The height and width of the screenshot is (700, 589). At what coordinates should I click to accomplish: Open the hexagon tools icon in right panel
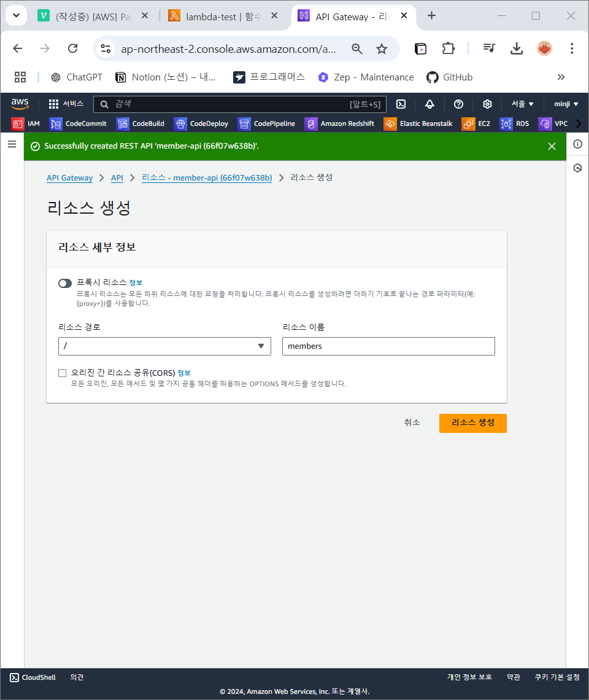click(578, 168)
